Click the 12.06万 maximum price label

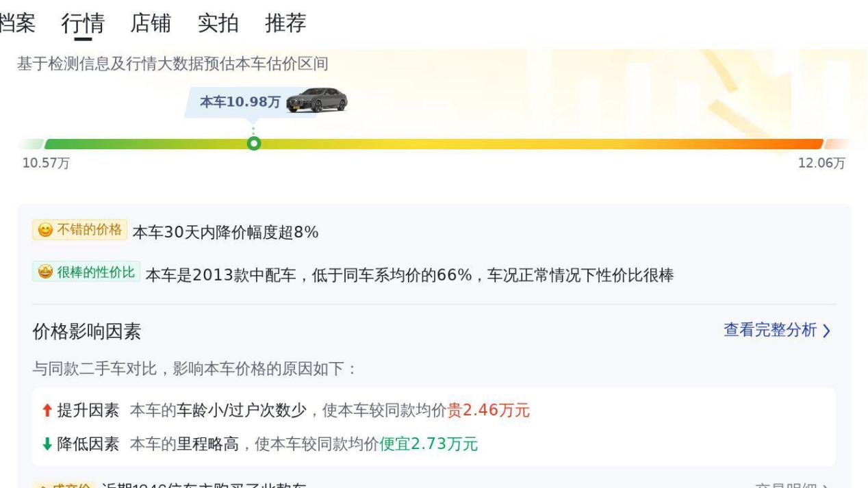click(x=821, y=164)
